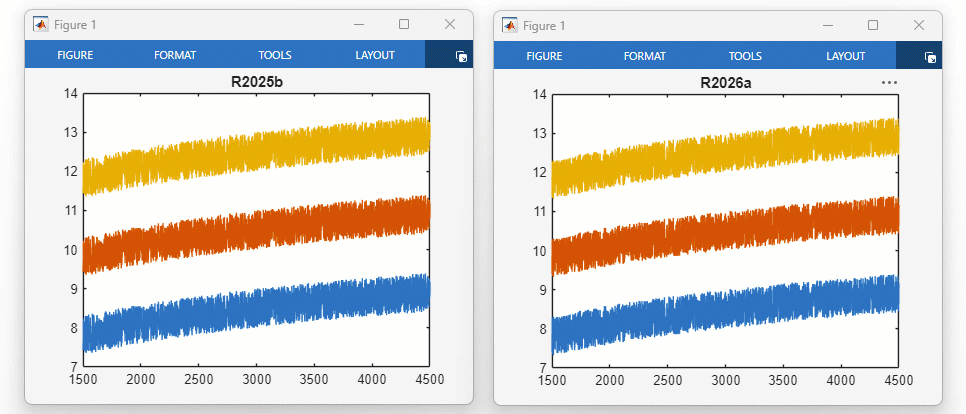Click x-axis label 2000 in R2025b plot

pyautogui.click(x=140, y=379)
